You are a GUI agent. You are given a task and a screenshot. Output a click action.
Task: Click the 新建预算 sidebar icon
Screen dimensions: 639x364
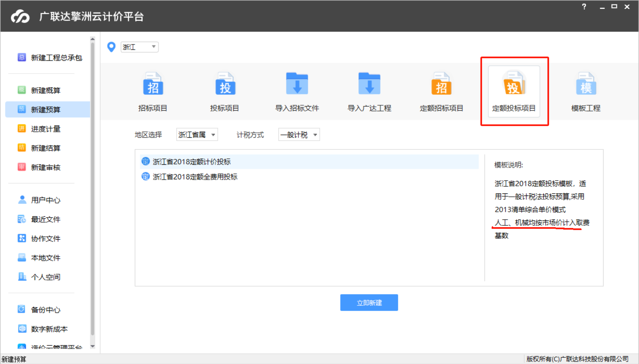coord(22,109)
